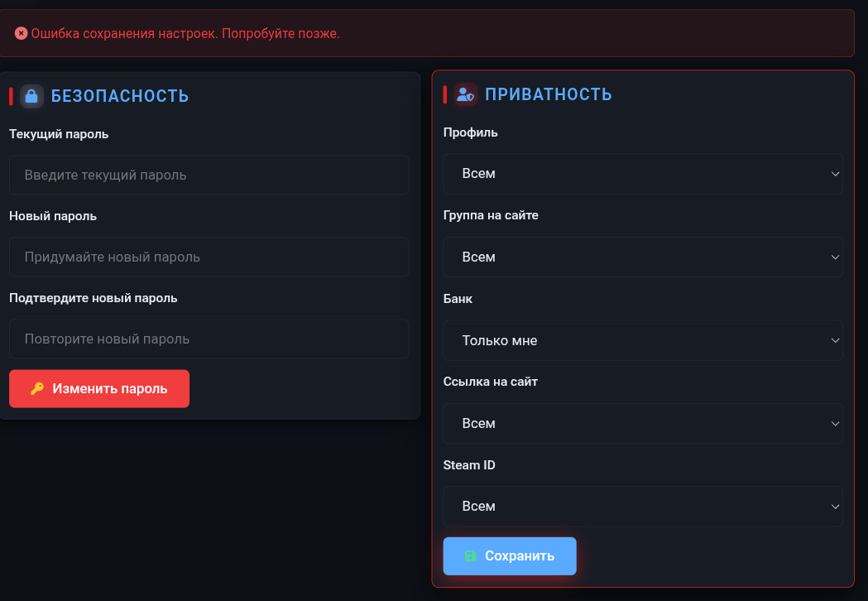Click the Ссылка на сайт label
This screenshot has height=601, width=868.
click(491, 381)
